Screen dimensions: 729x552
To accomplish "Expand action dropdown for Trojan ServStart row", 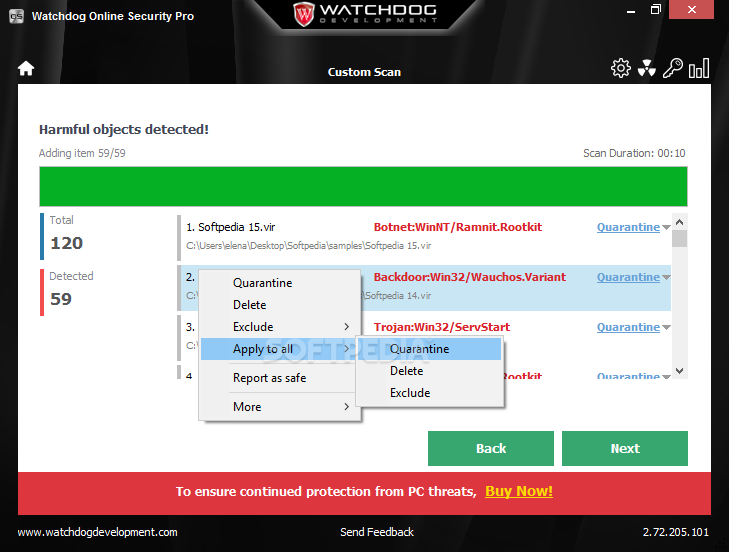I will pyautogui.click(x=666, y=328).
